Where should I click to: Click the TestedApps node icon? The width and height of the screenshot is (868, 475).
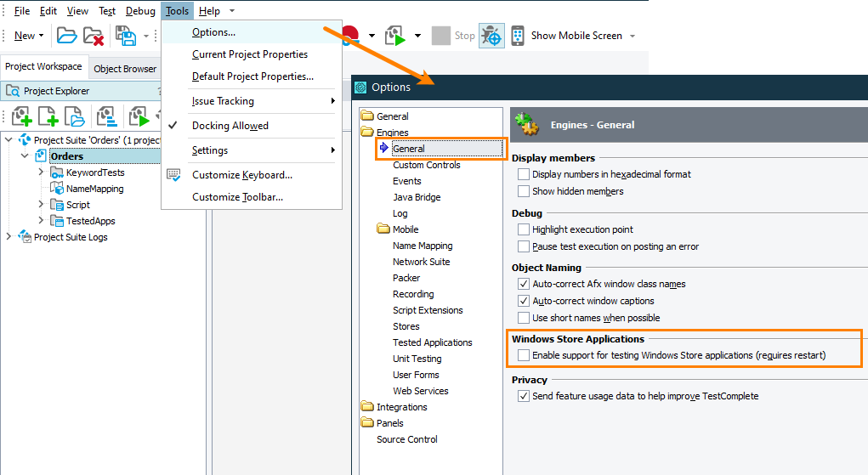click(x=56, y=221)
